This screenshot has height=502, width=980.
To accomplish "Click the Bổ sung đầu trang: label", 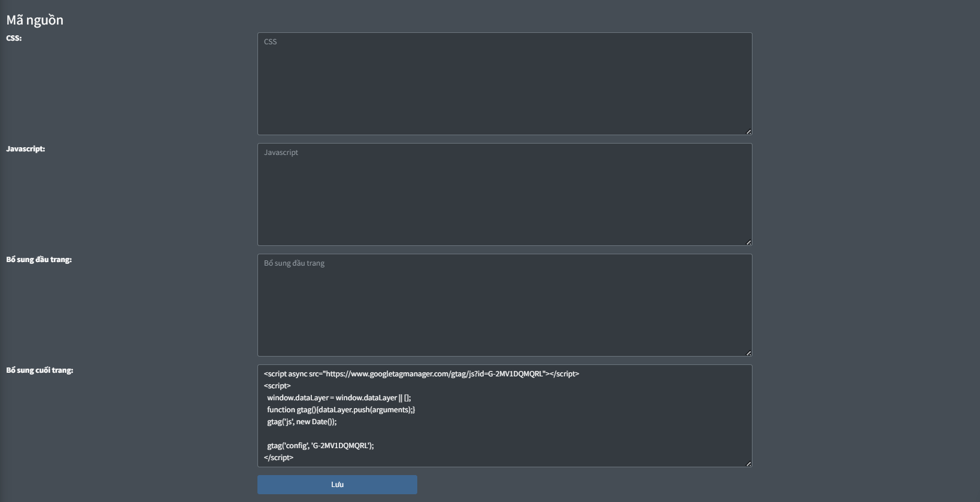I will (39, 259).
